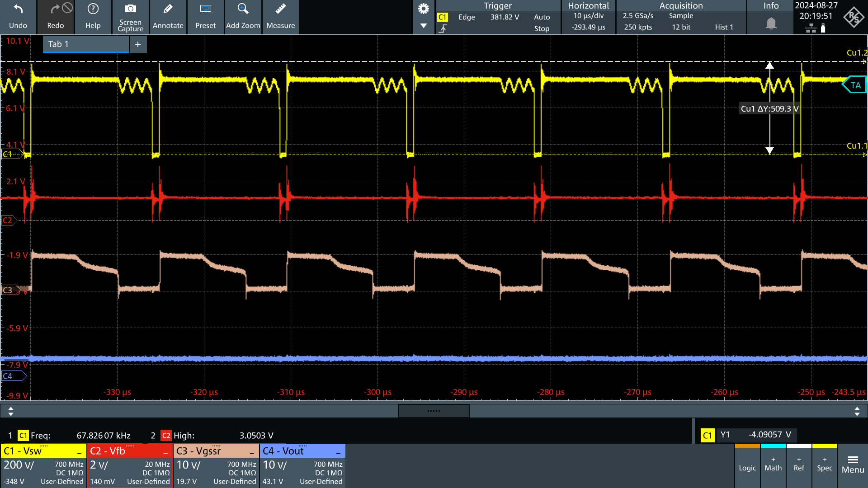Click the Undo button in toolbar
868x488 pixels.
tap(19, 16)
